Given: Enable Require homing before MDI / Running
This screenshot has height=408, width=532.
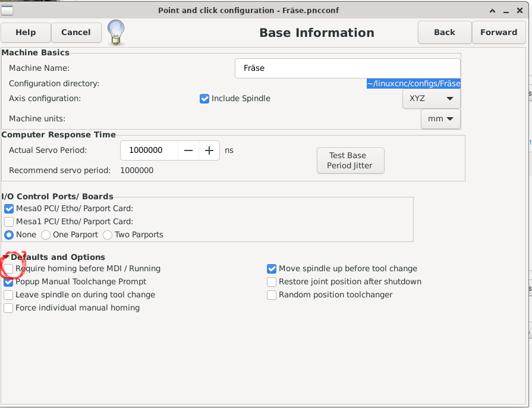Looking at the screenshot, I should [9, 269].
